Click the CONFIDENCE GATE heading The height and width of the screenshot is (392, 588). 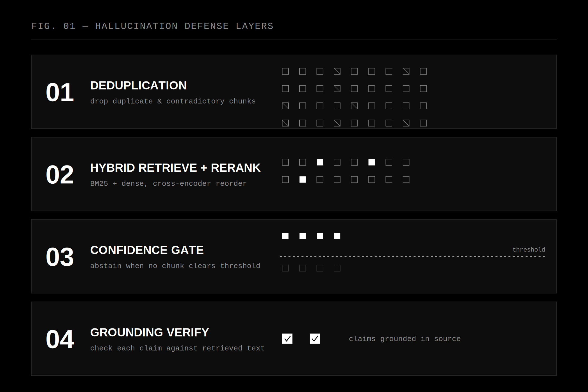(x=147, y=250)
